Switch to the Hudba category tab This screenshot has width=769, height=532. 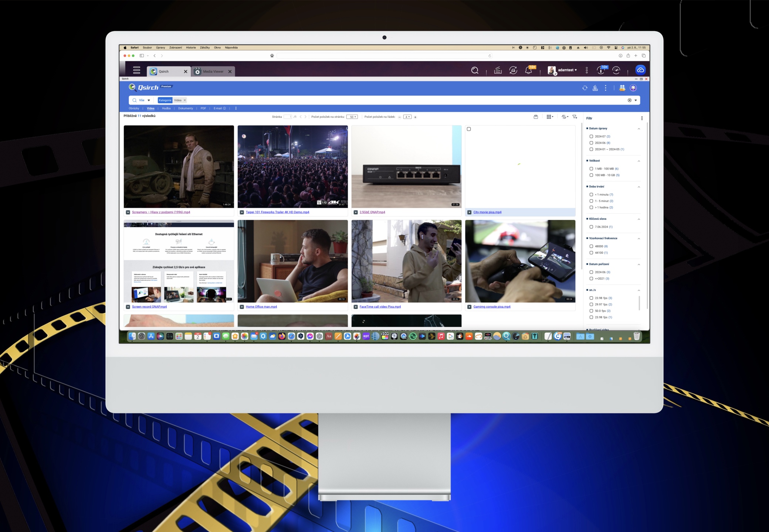tap(166, 108)
